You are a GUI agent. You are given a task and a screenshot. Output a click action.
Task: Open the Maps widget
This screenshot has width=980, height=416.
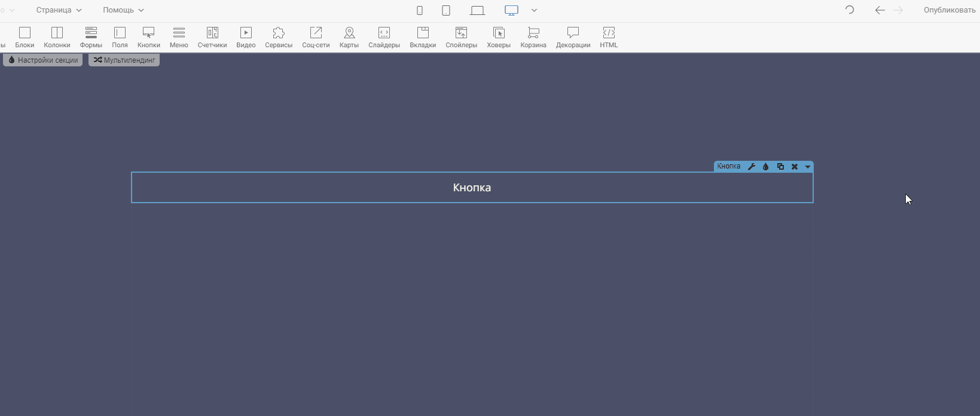pos(349,36)
